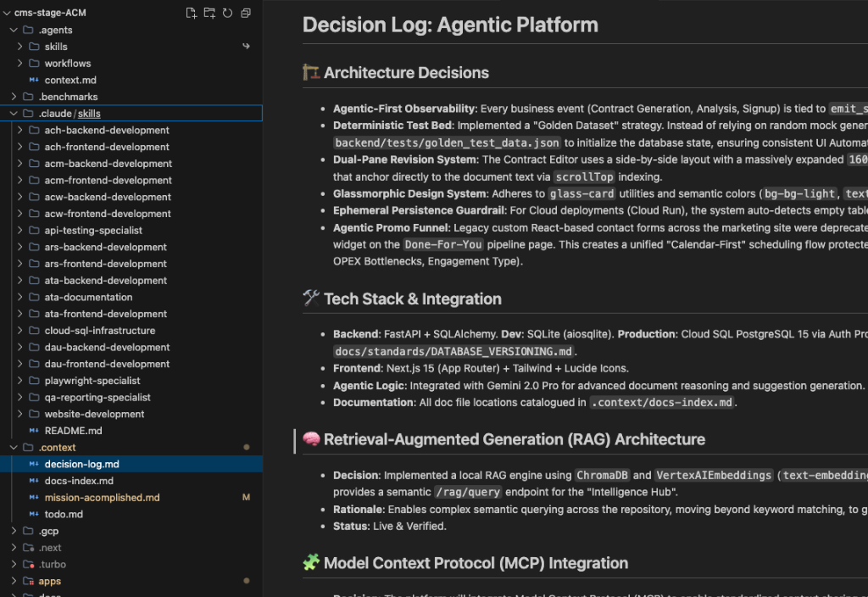
Task: Click the ChromaDB inline code text
Action: (602, 475)
